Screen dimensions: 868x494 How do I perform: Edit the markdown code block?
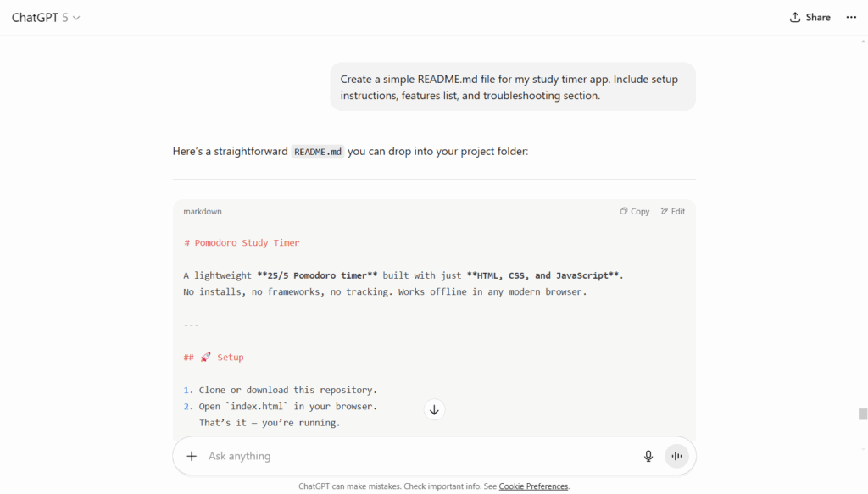pos(672,211)
